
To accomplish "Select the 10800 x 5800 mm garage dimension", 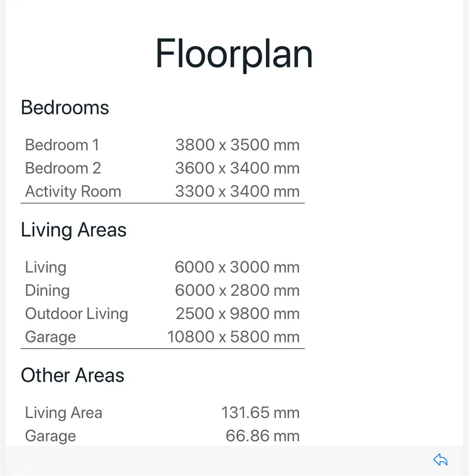I will [234, 337].
